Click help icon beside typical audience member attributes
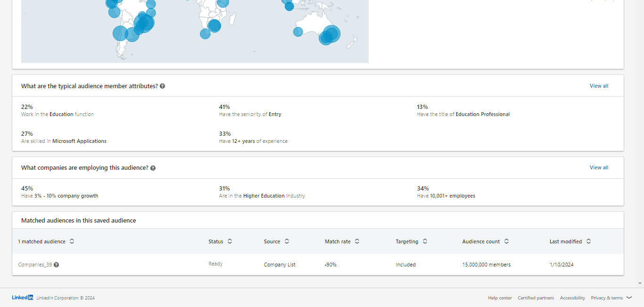The image size is (644, 307). 162,86
